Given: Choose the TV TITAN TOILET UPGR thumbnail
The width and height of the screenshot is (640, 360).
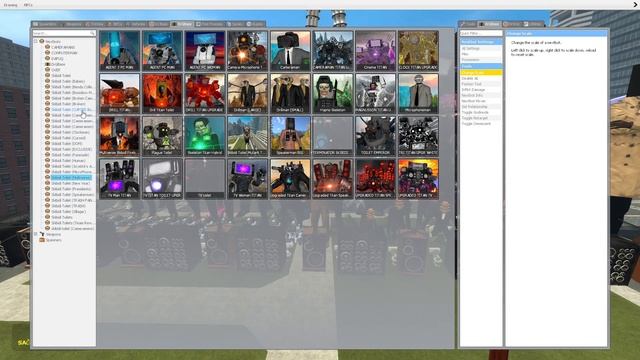Looking at the screenshot, I should 162,179.
